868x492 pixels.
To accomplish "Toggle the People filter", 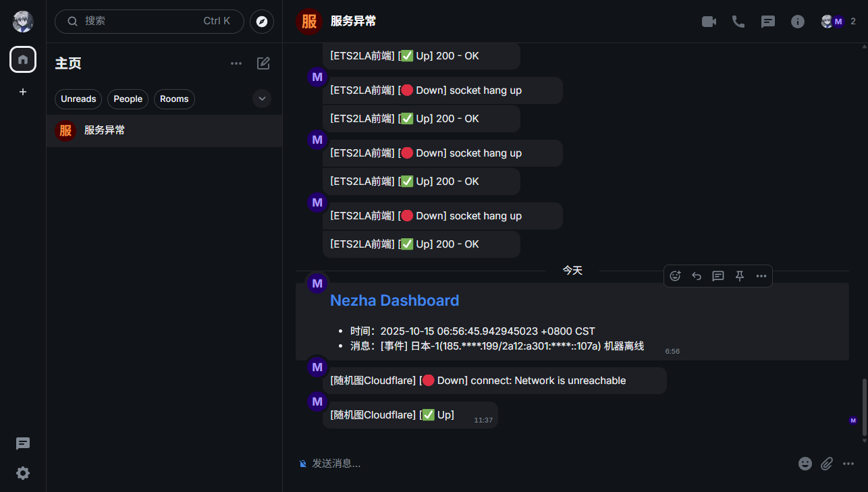I will tap(128, 99).
